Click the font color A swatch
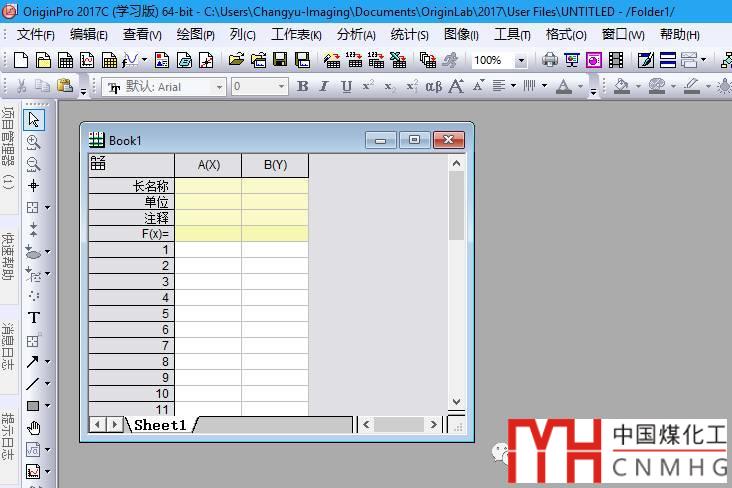 [x=564, y=86]
